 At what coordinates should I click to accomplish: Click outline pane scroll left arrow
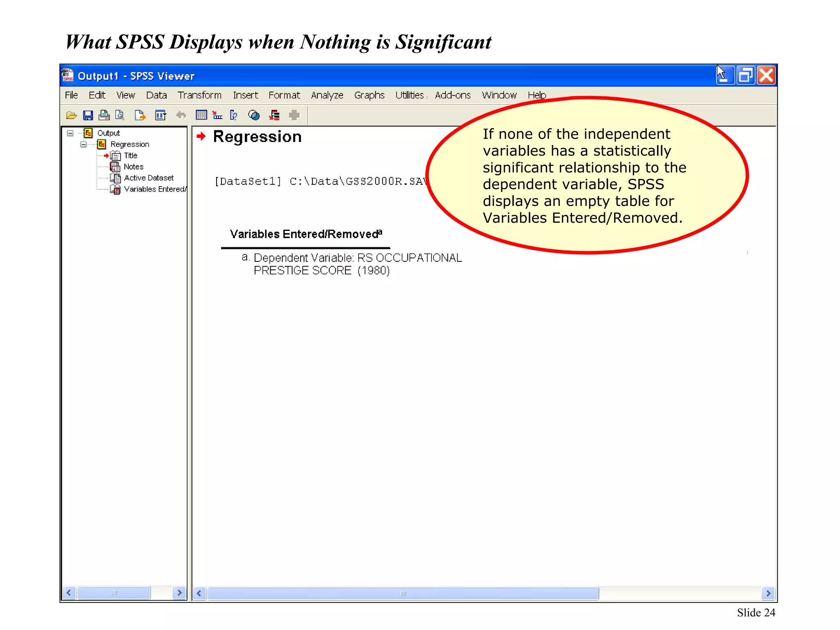(x=68, y=593)
